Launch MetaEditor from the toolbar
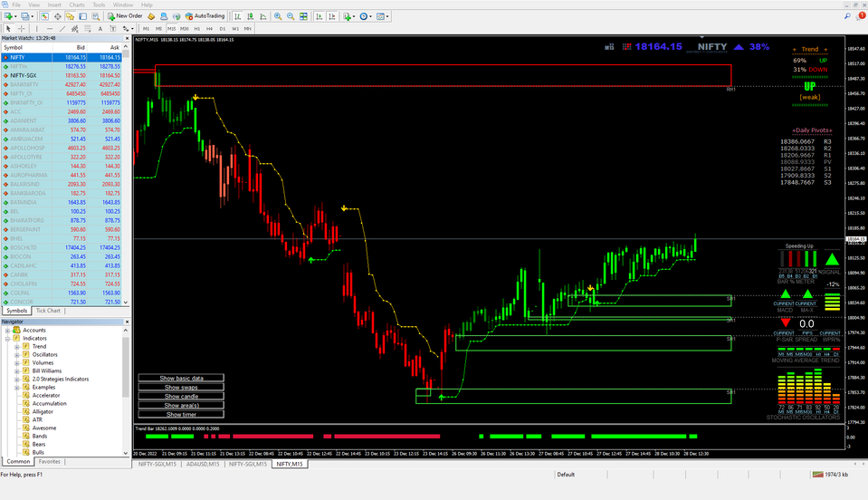 click(x=151, y=16)
